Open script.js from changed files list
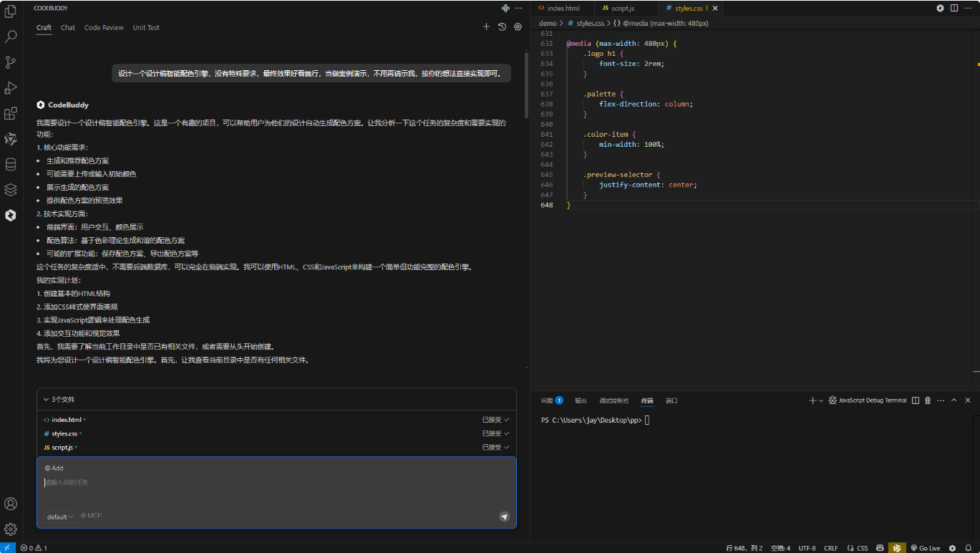The width and height of the screenshot is (980, 553). [x=60, y=447]
